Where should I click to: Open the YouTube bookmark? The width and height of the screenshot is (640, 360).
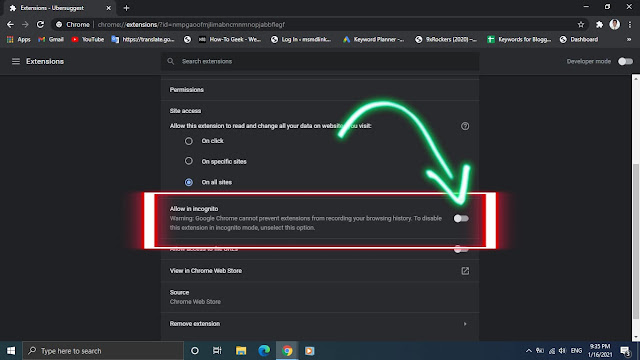[87, 39]
